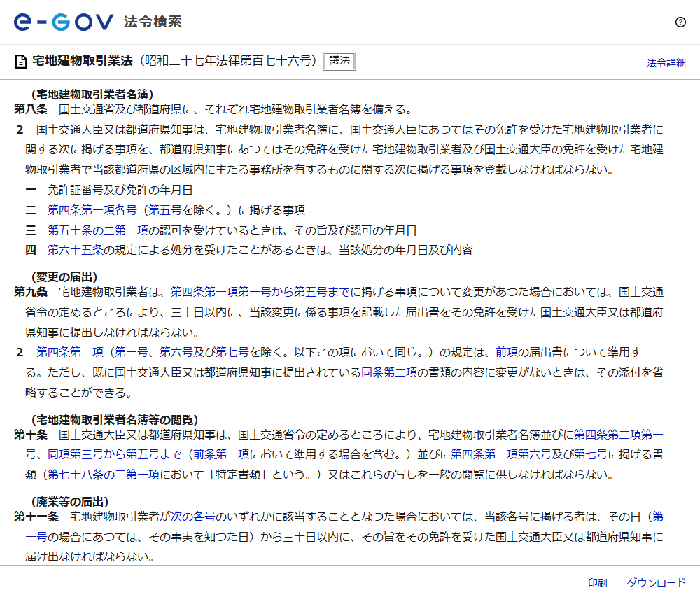Click (昭和二十七年法律第百七十六号) law number text
The image size is (700, 602).
click(227, 61)
